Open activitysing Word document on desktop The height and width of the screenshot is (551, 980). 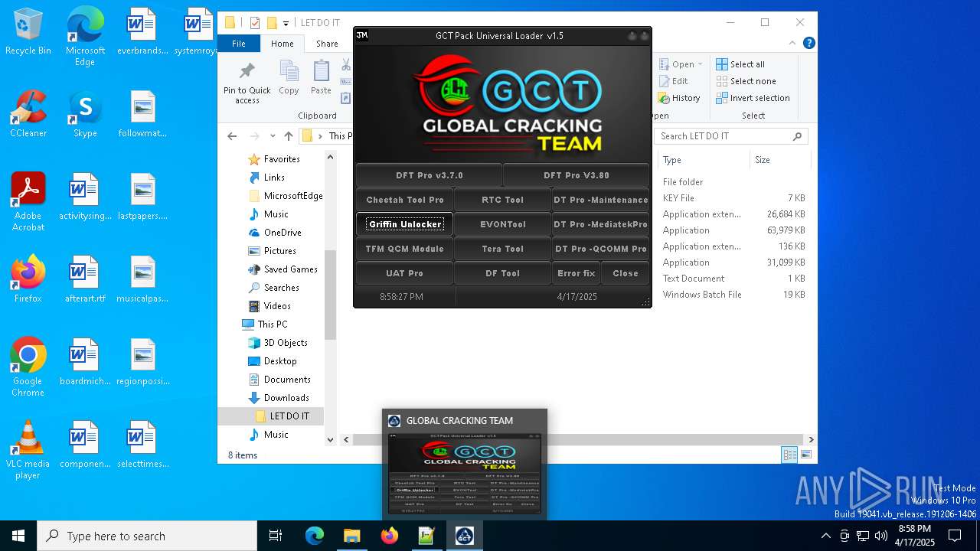coord(85,197)
